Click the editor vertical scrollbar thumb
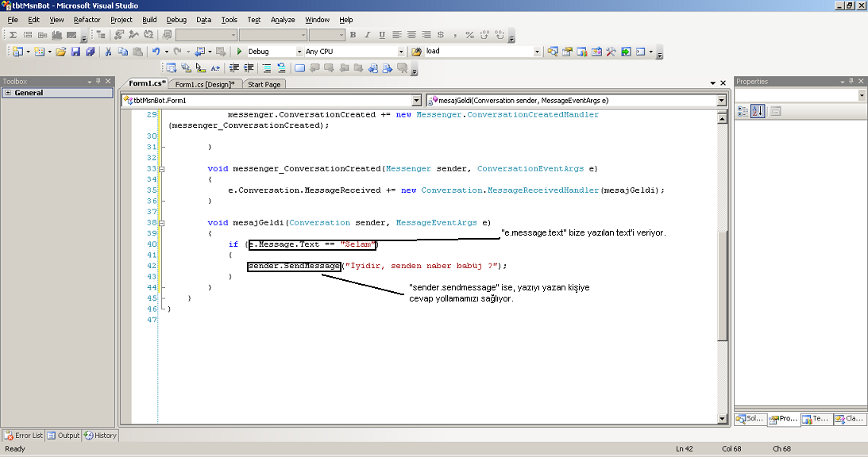This screenshot has height=457, width=868. point(722,286)
